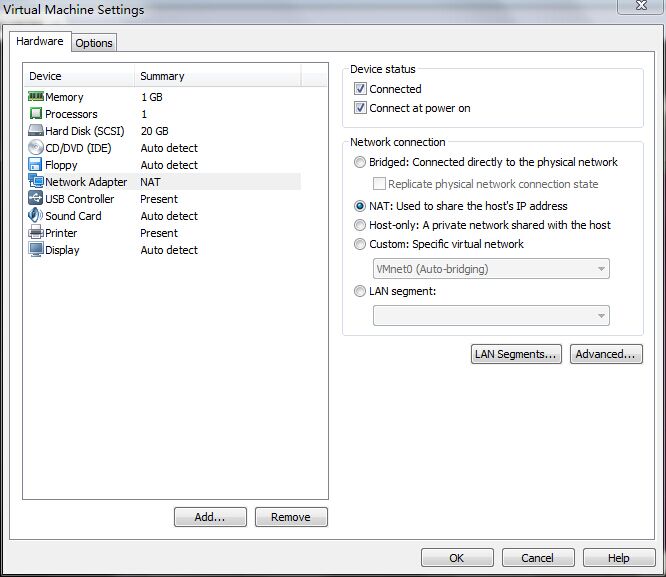Select the USB Controller label
666x577 pixels.
point(80,199)
